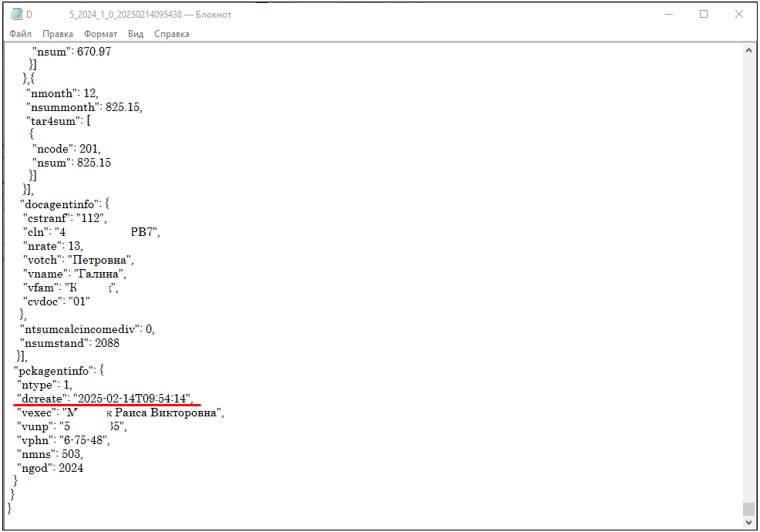Viewport: 760px width, 532px height.
Task: Open the Формат menu
Action: (x=100, y=34)
